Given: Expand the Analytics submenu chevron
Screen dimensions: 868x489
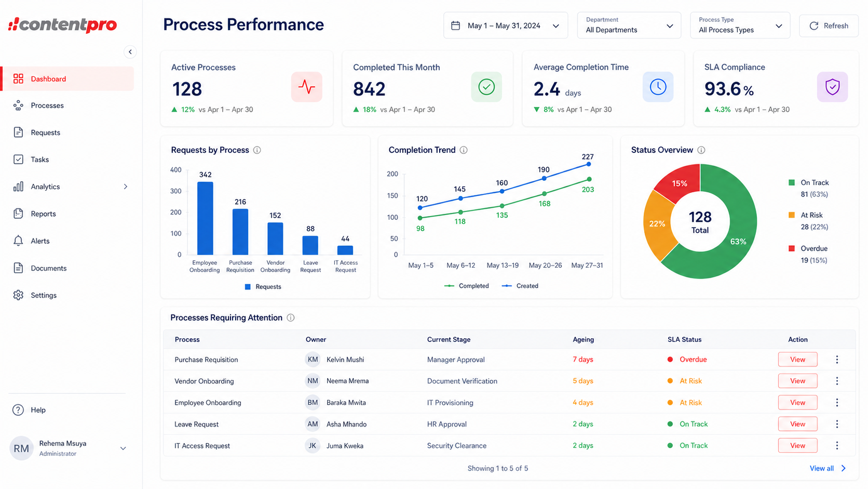Looking at the screenshot, I should click(126, 187).
